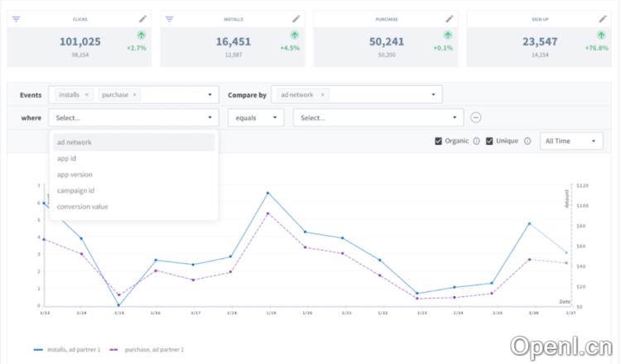Open the All Time date range dropdown

click(570, 141)
